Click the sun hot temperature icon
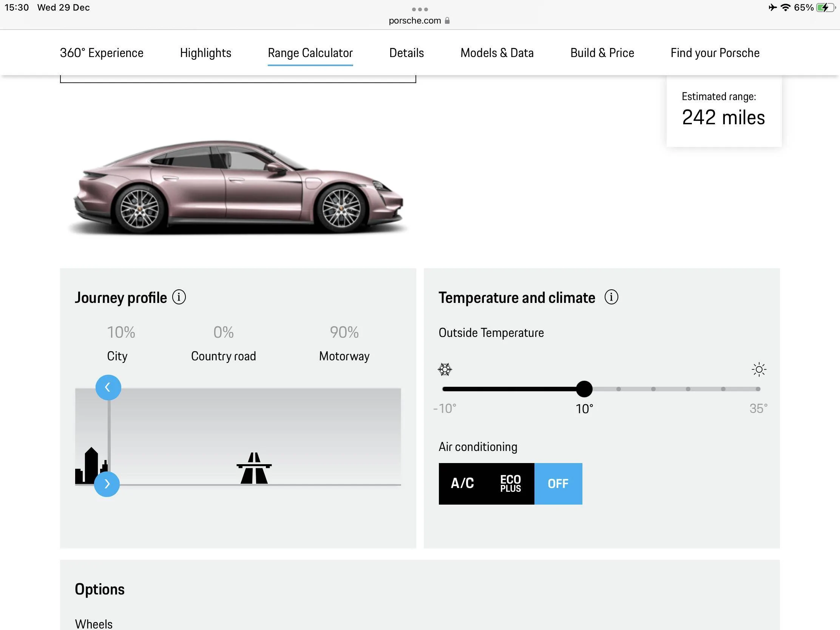This screenshot has width=840, height=630. 759,369
